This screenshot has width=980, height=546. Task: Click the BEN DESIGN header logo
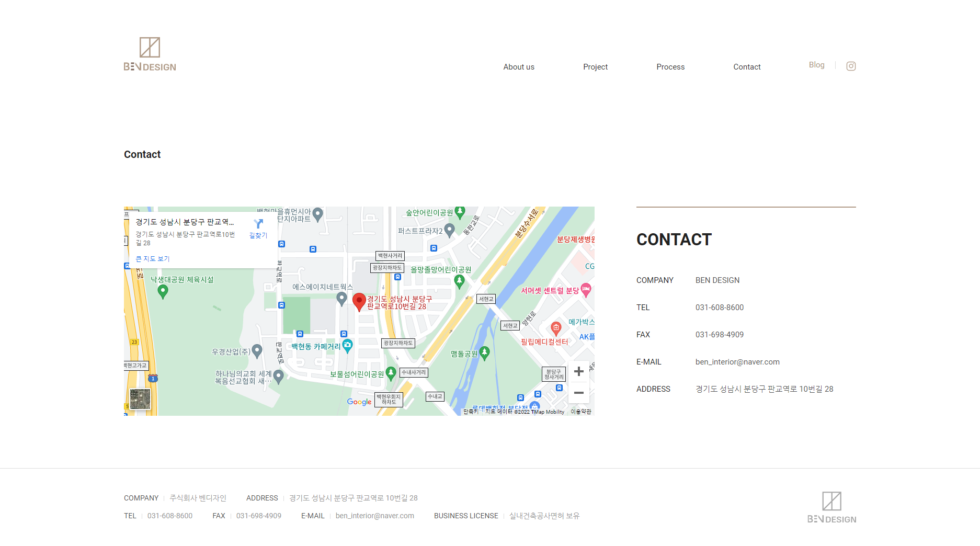(150, 54)
